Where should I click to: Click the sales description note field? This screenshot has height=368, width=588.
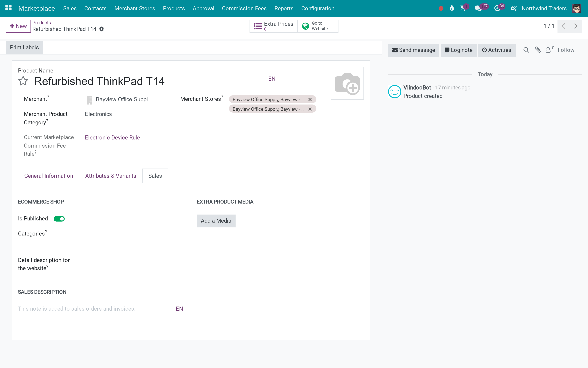(95, 309)
